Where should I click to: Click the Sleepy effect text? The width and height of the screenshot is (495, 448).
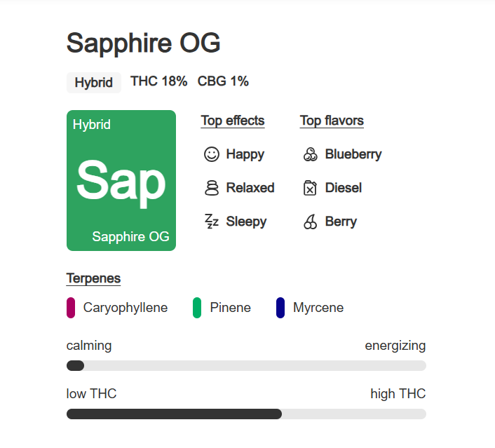tap(246, 222)
